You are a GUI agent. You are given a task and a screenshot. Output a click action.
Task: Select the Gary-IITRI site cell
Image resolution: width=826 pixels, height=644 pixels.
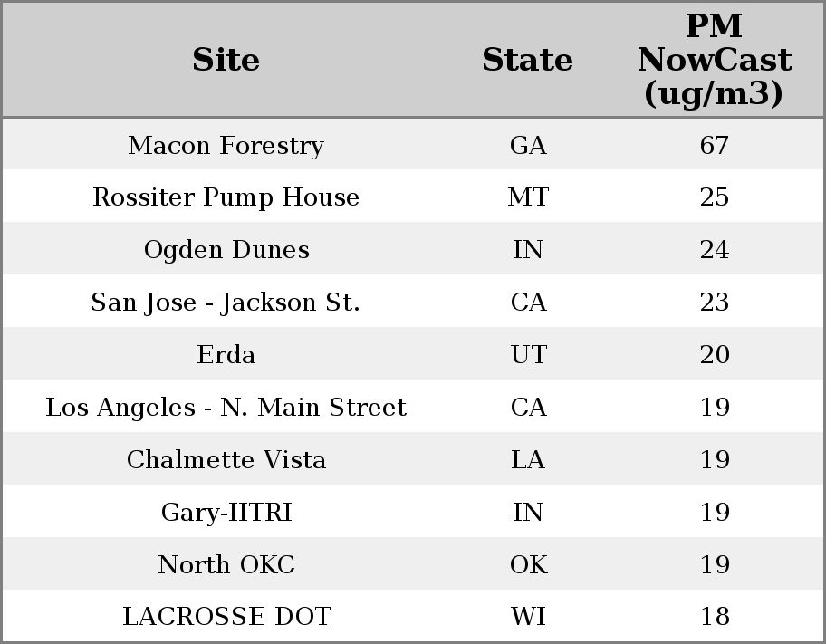pos(226,513)
